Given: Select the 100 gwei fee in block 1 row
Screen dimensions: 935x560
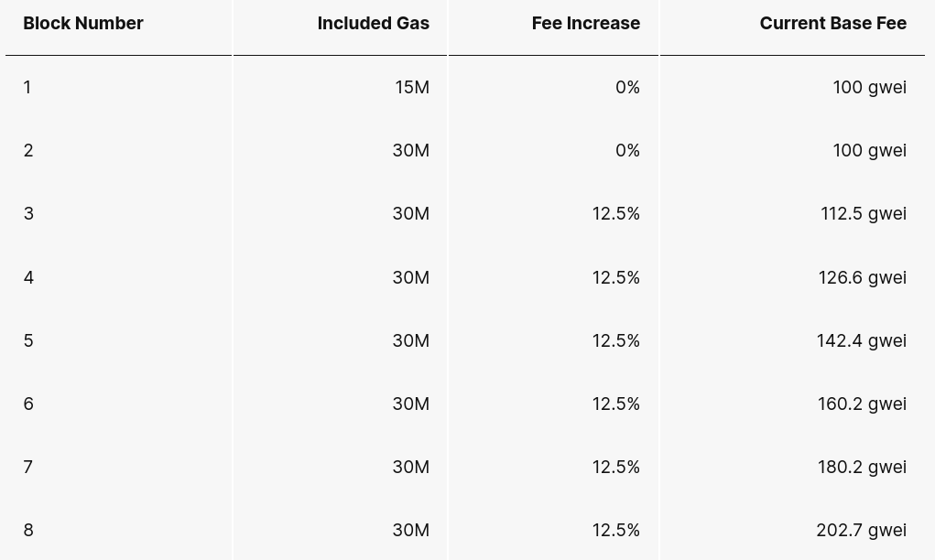Looking at the screenshot, I should [870, 88].
